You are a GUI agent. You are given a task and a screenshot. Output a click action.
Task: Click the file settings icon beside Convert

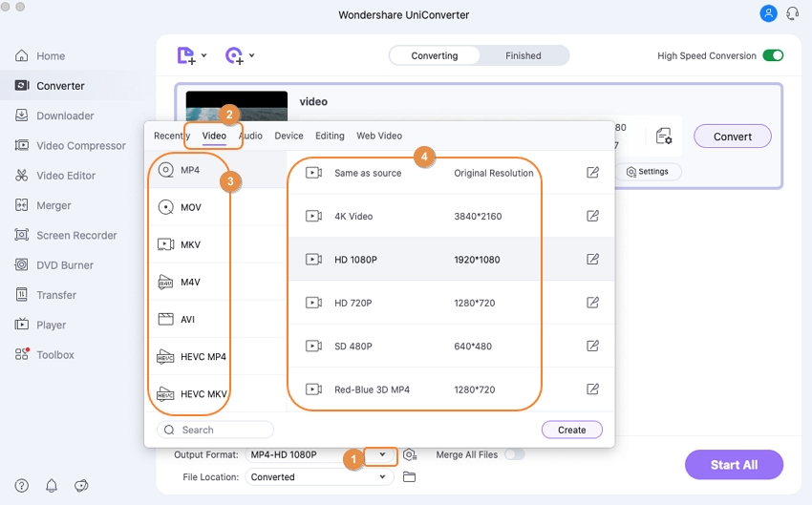pos(664,137)
